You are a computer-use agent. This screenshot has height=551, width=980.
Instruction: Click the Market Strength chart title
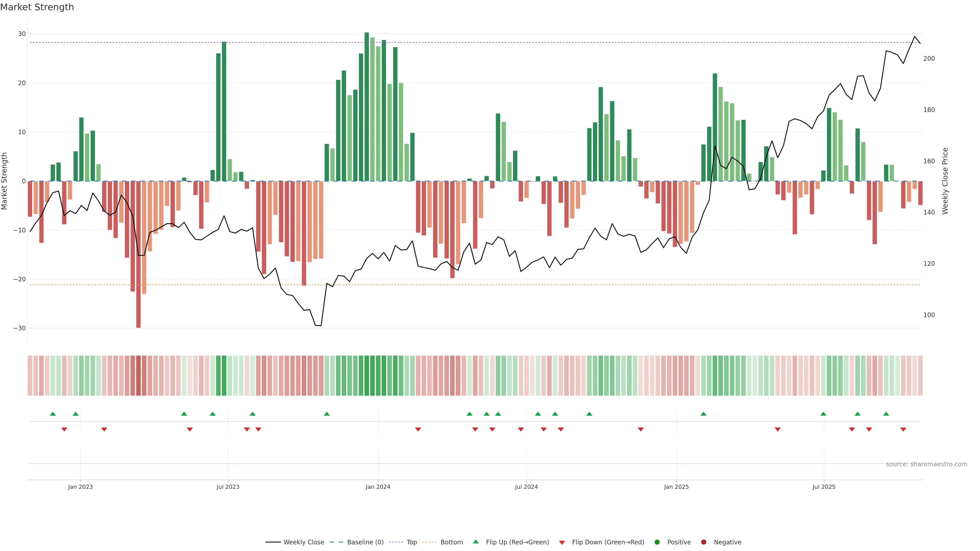click(x=37, y=7)
